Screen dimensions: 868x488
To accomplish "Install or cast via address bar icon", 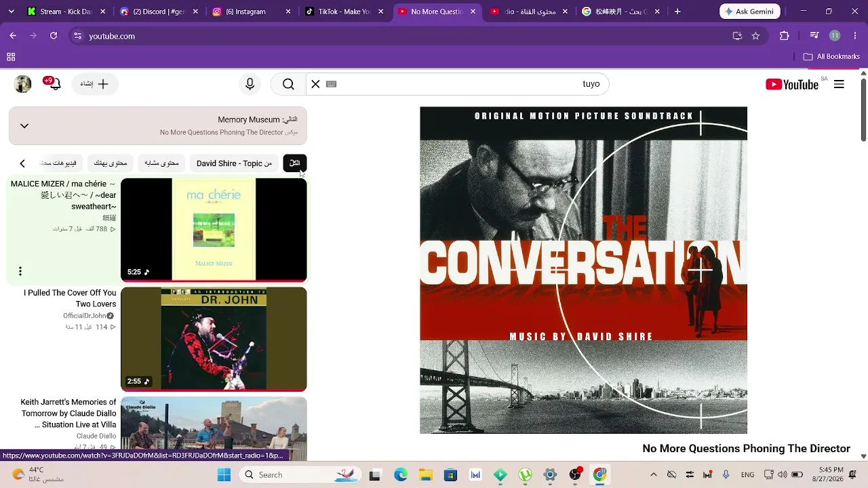I will [x=737, y=36].
